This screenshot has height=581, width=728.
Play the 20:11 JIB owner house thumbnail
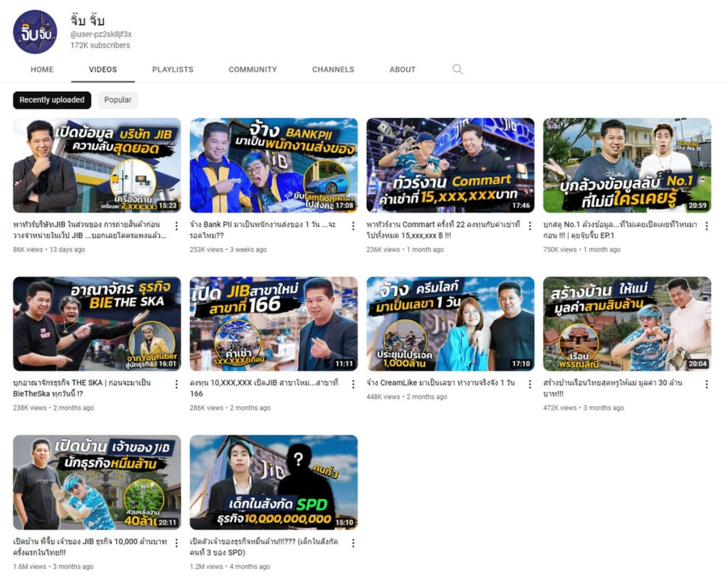tap(97, 483)
